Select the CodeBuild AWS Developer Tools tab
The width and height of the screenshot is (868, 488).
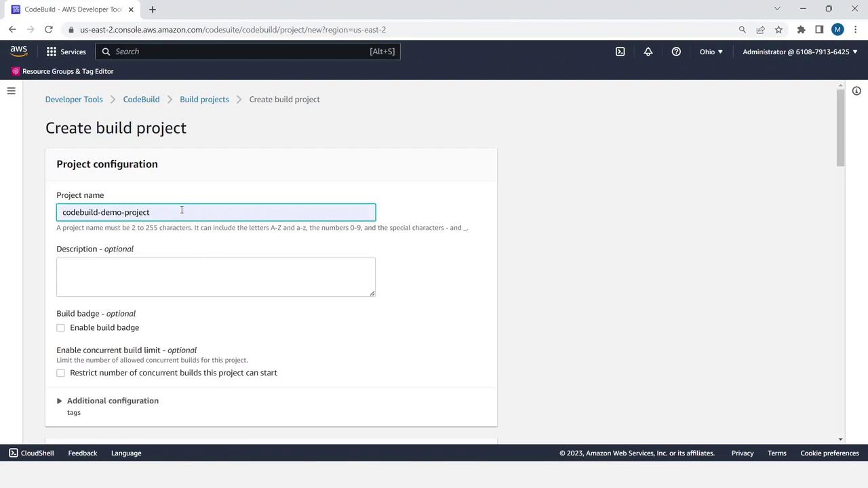point(73,9)
